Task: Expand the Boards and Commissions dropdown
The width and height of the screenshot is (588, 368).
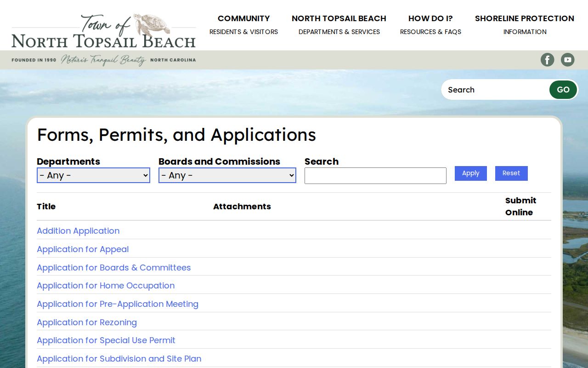Action: point(227,175)
